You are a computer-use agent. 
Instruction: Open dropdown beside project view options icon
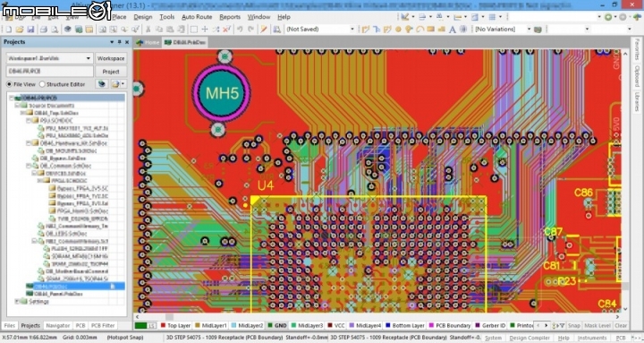123,84
